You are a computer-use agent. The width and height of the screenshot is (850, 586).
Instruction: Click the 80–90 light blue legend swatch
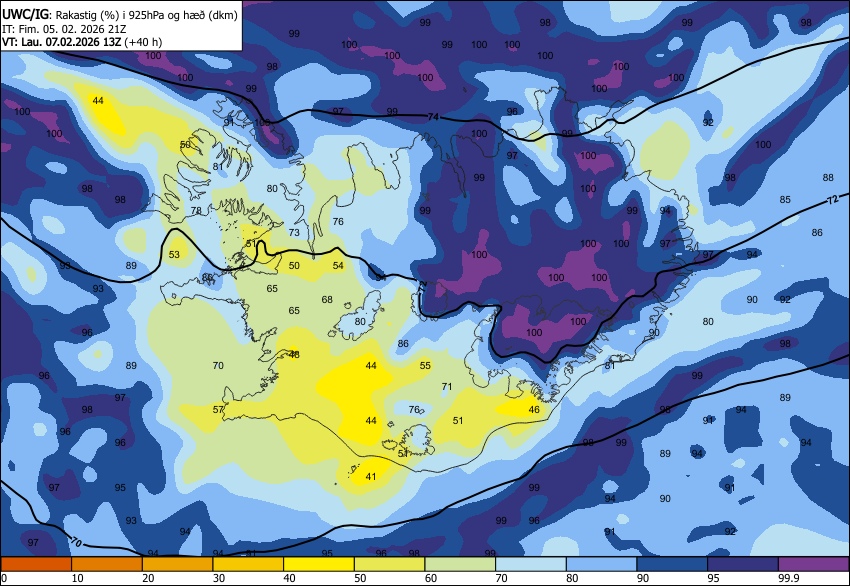pyautogui.click(x=602, y=564)
